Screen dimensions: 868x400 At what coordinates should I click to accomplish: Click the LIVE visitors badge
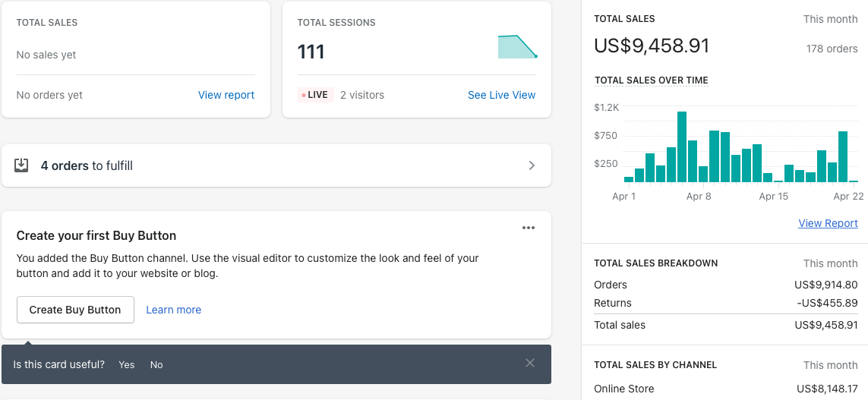point(316,95)
